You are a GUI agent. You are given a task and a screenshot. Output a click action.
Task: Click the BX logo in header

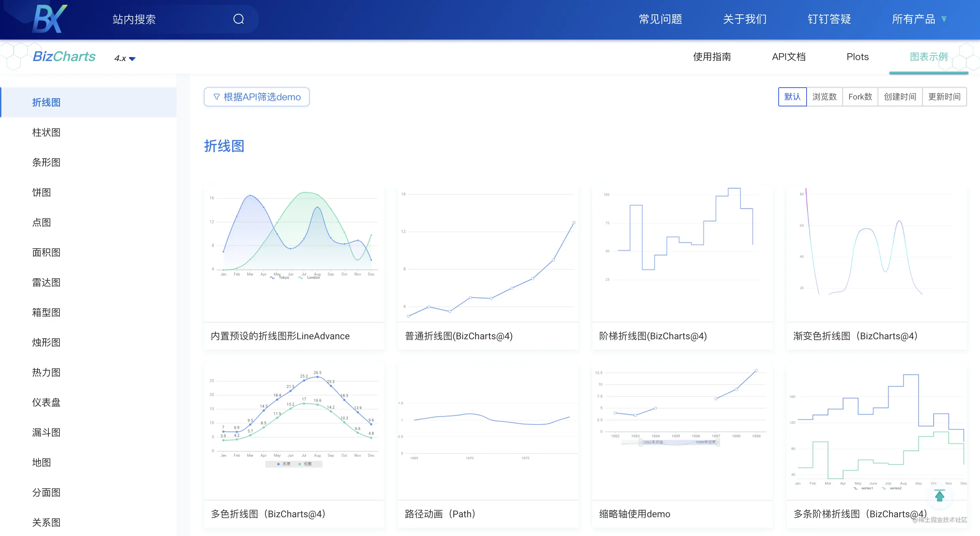tap(49, 19)
